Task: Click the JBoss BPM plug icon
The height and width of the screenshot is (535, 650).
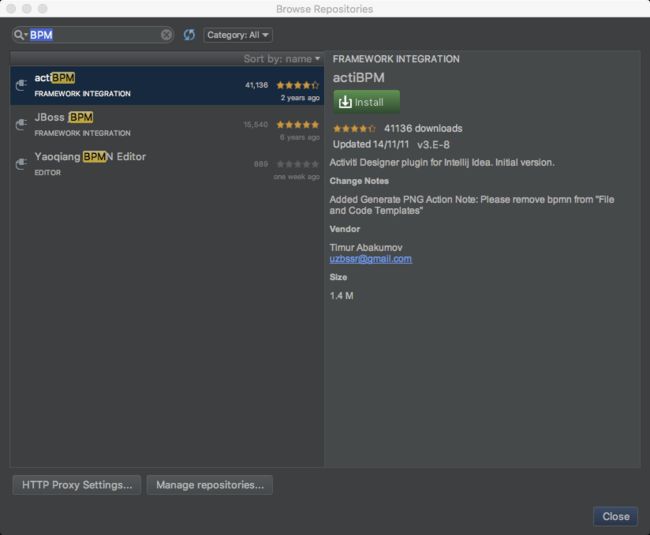Action: pos(21,124)
